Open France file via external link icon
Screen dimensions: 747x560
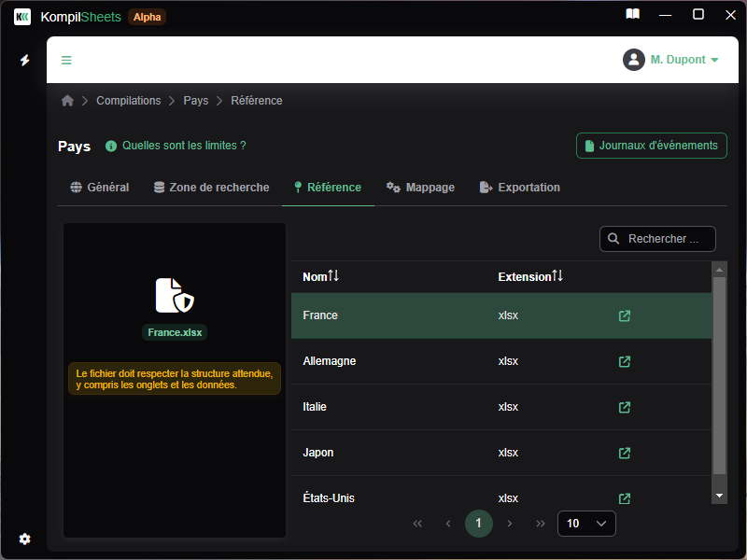[625, 315]
